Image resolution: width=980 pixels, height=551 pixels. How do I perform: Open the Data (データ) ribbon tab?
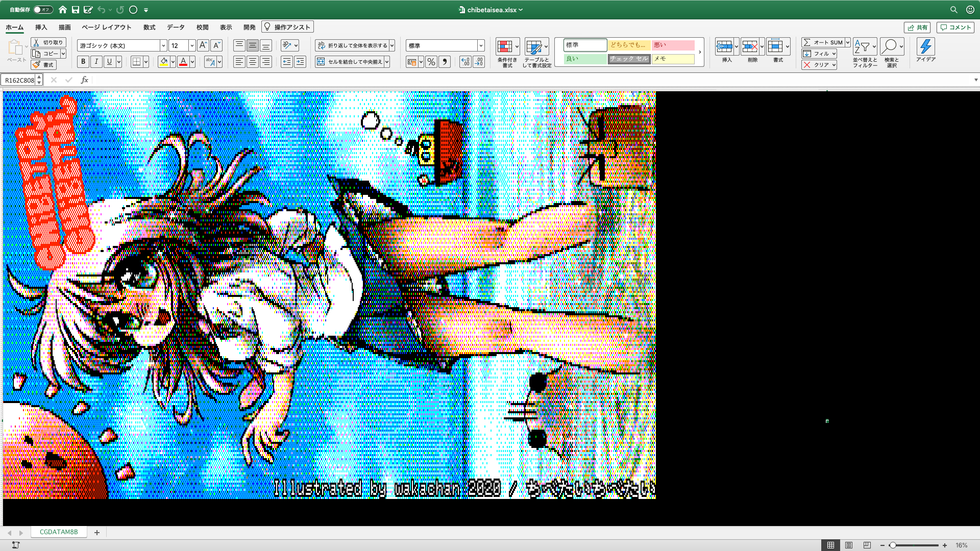coord(176,27)
